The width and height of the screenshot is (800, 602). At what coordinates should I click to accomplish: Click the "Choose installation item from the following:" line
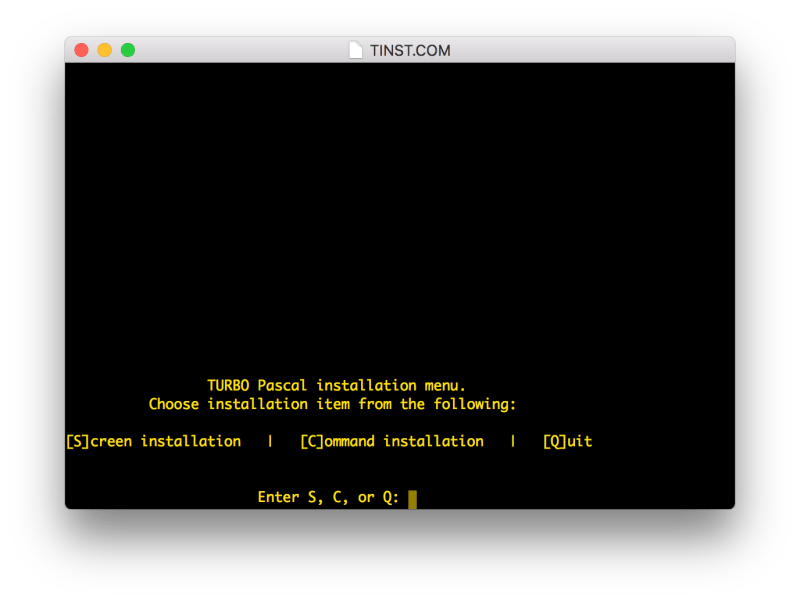(332, 404)
